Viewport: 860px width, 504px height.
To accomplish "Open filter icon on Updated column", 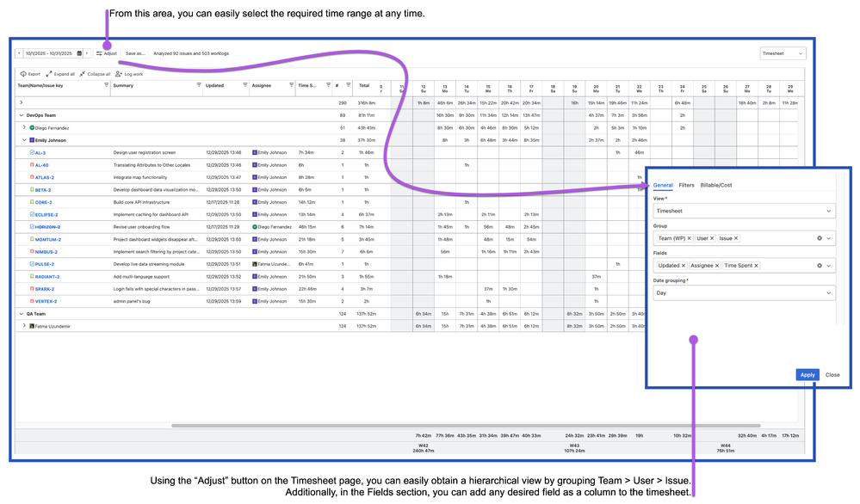I will click(244, 85).
